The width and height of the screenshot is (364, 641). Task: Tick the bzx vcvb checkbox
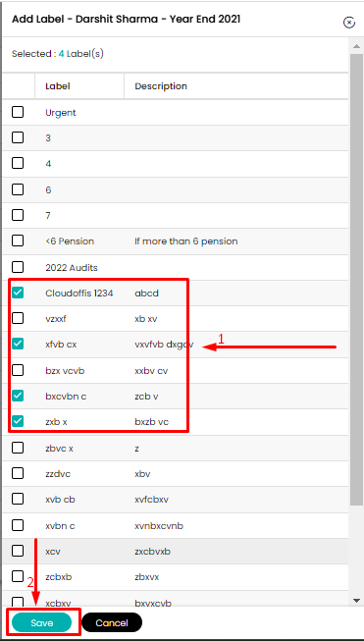click(x=18, y=370)
